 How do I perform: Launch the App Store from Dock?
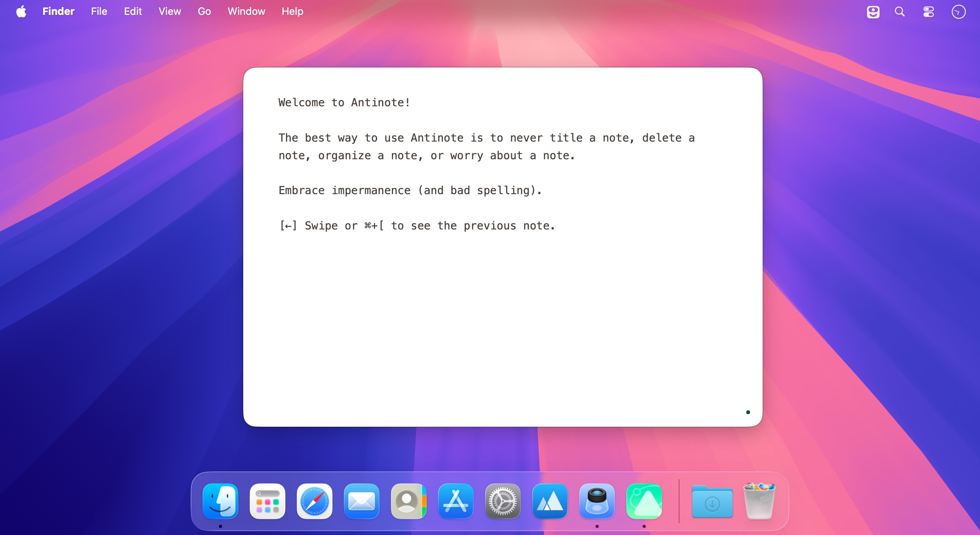point(456,501)
